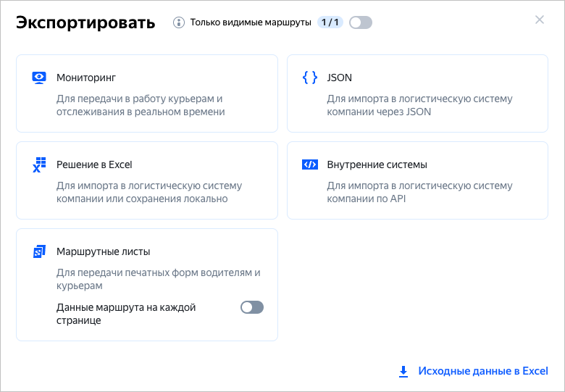565x392 pixels.
Task: Click the Monitoring eye-screen icon
Action: click(39, 78)
